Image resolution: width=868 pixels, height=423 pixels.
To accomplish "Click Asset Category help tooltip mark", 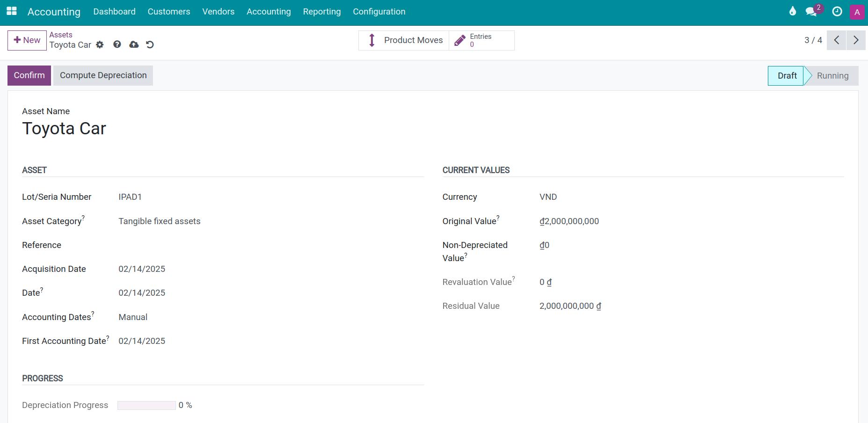I will pyautogui.click(x=83, y=218).
